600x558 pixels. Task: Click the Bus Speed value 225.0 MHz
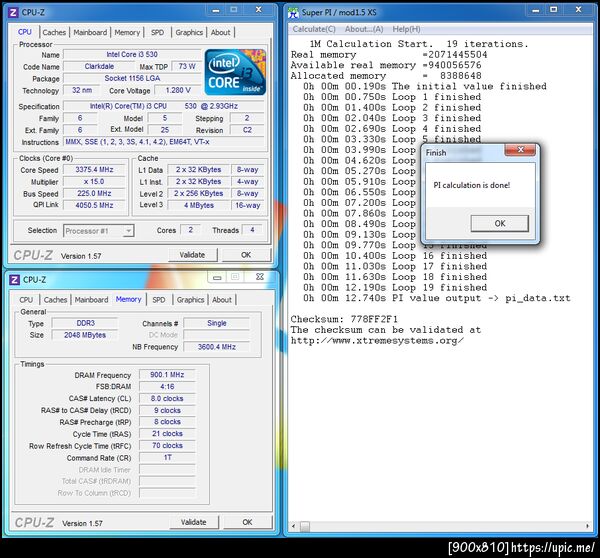click(x=94, y=193)
